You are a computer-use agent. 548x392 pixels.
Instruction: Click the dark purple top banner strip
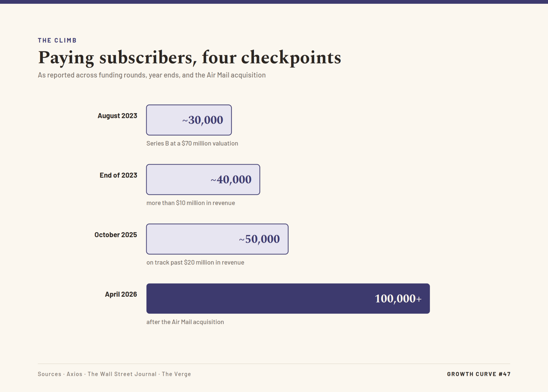click(x=274, y=2)
